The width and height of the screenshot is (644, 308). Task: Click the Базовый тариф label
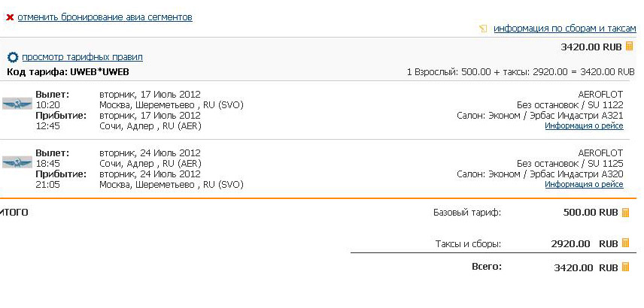[467, 213]
